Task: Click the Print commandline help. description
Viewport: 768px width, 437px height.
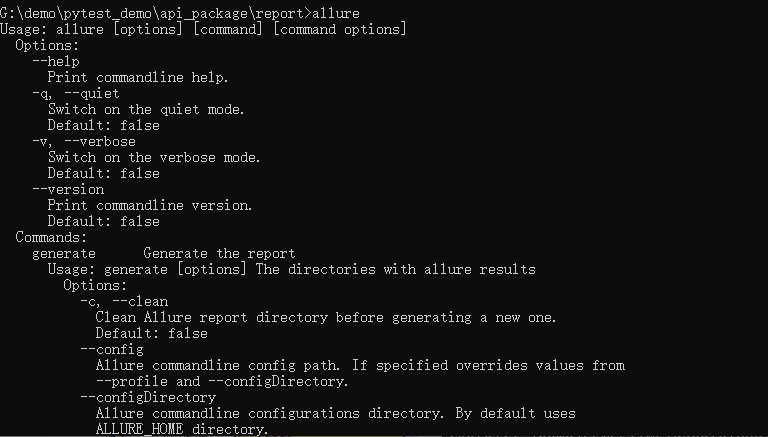Action: click(x=138, y=77)
